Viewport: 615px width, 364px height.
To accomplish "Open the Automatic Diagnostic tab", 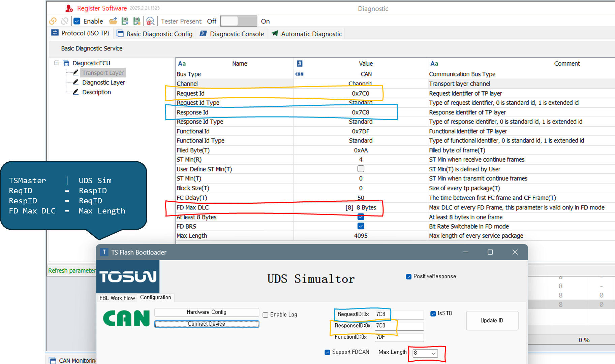I will point(307,34).
